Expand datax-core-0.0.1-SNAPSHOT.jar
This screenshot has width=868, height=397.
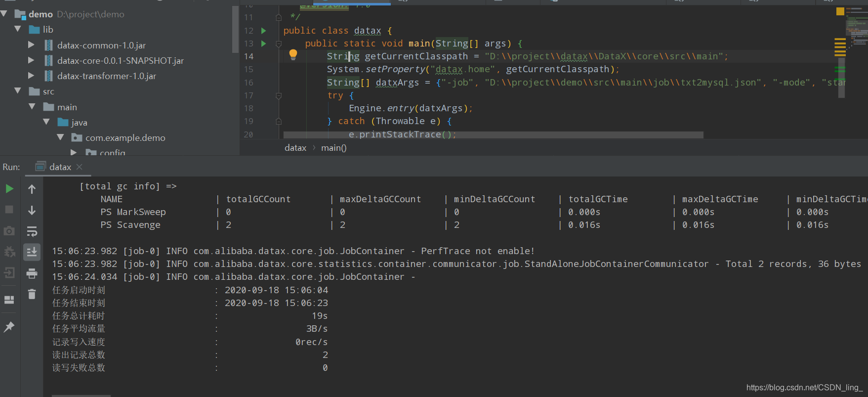tap(31, 60)
